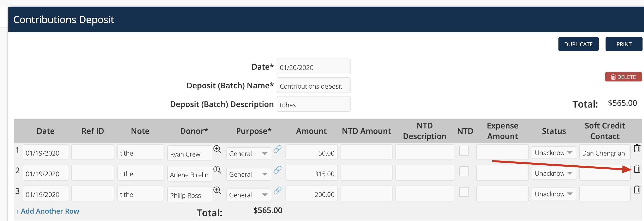
Task: Open donor search magnifier for Arlene Bireline
Action: point(217,170)
